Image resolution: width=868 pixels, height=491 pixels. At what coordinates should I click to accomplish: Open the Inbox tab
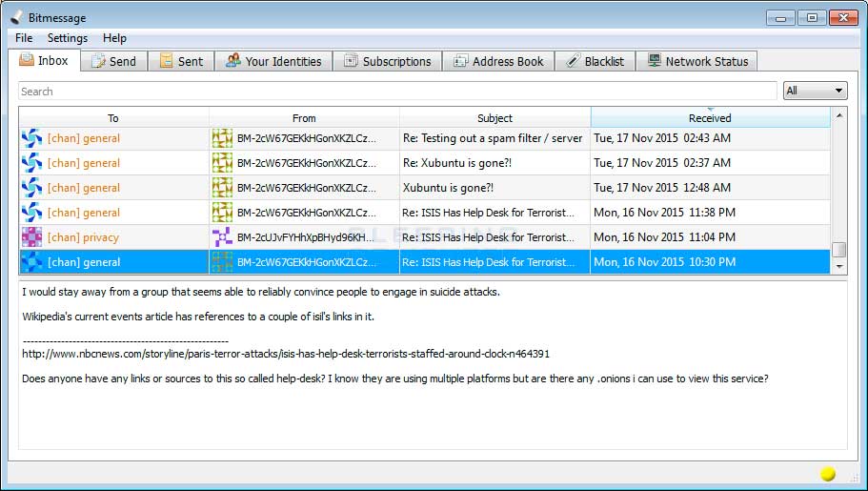click(x=44, y=60)
